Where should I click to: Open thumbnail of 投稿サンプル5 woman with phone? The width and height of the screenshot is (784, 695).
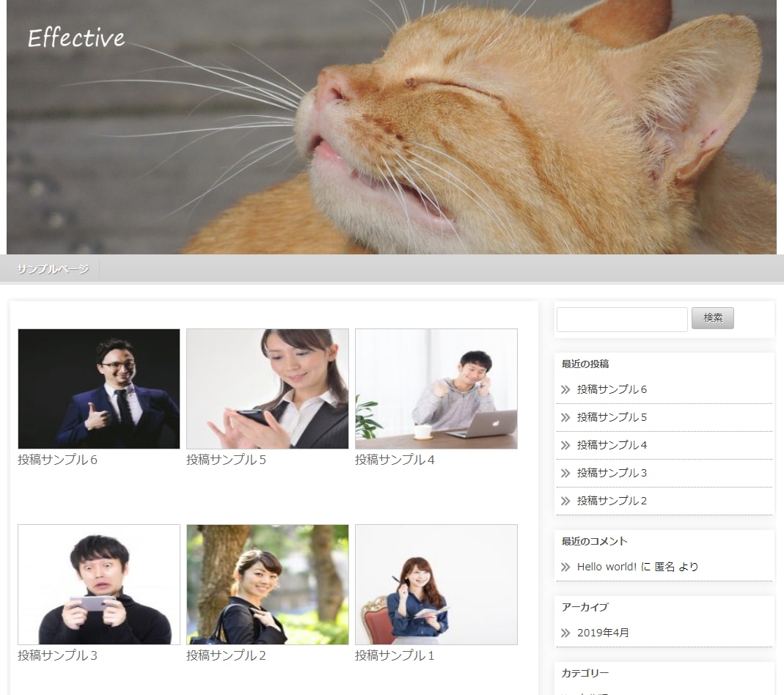point(268,389)
